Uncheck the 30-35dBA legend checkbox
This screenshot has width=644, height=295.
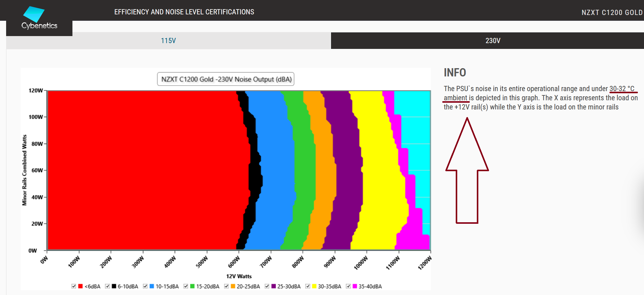308,286
